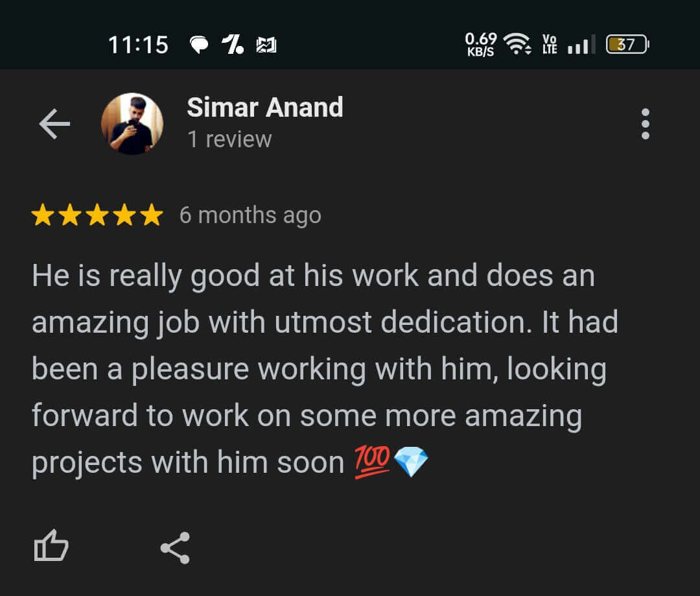Open Simar Anand's profile picture

(x=132, y=124)
